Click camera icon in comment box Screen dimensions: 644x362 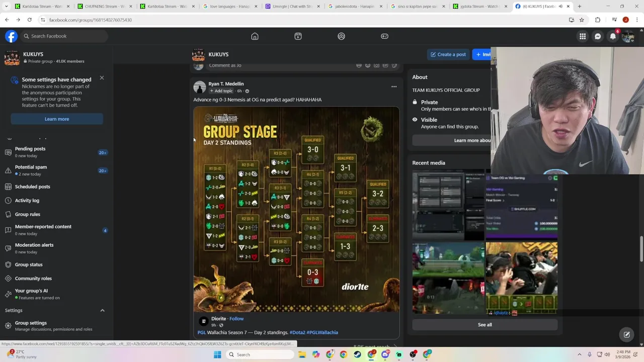click(376, 65)
